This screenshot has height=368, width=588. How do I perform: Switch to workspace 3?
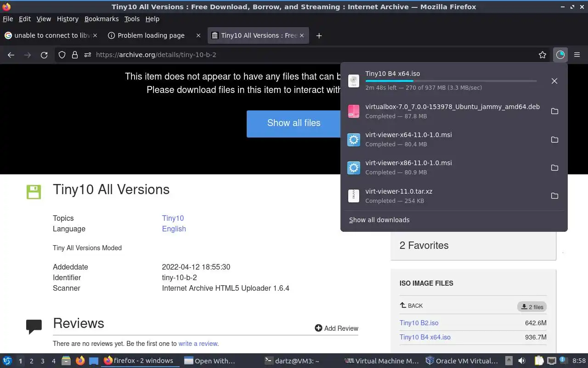[x=43, y=361]
